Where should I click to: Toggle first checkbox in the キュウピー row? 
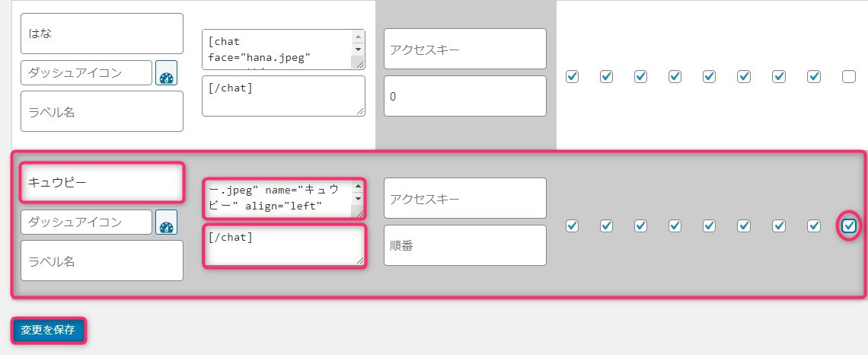tap(572, 225)
